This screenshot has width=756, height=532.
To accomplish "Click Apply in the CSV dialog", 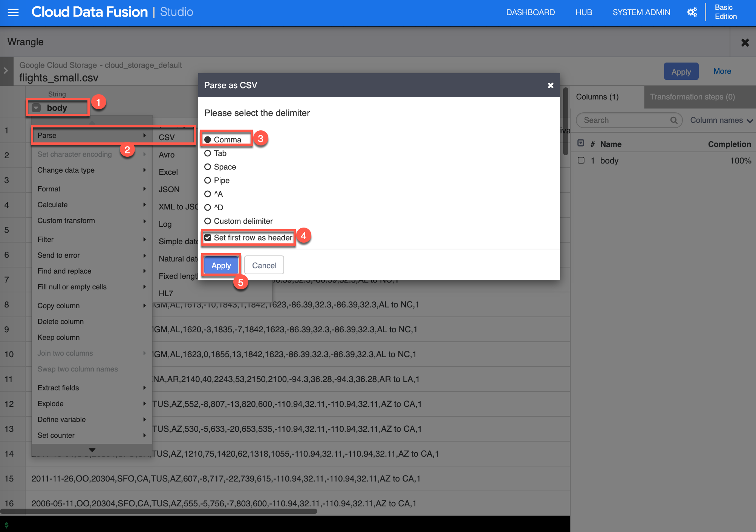I will (x=221, y=266).
